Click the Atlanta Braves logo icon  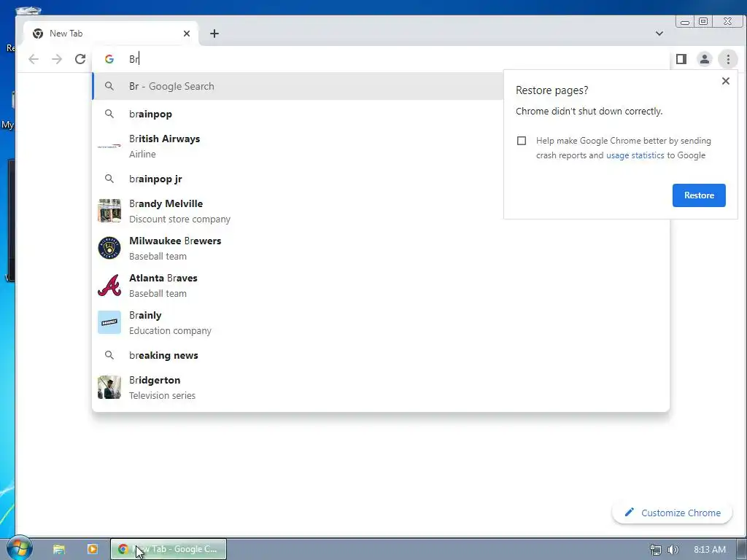109,285
